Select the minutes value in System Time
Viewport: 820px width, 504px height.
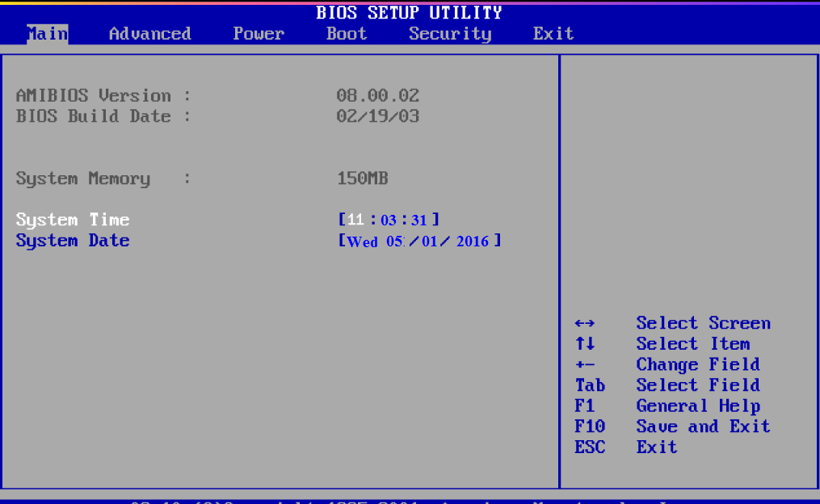coord(389,219)
